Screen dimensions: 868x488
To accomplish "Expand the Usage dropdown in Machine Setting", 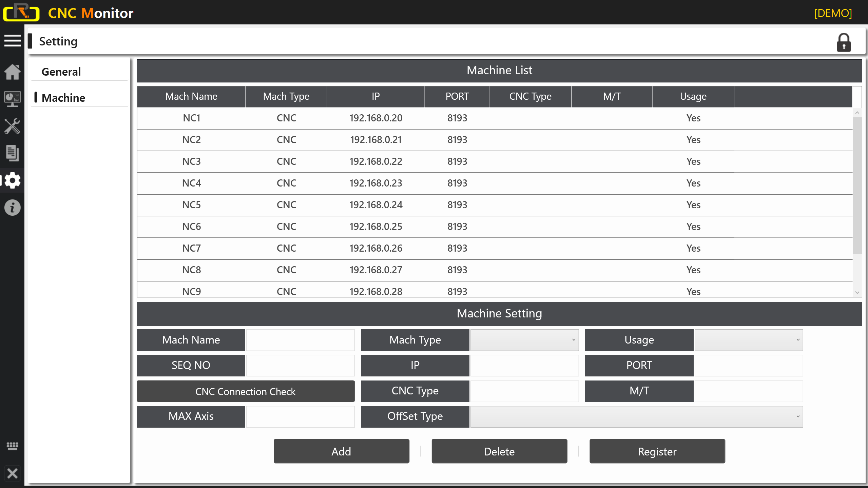I will [x=748, y=340].
